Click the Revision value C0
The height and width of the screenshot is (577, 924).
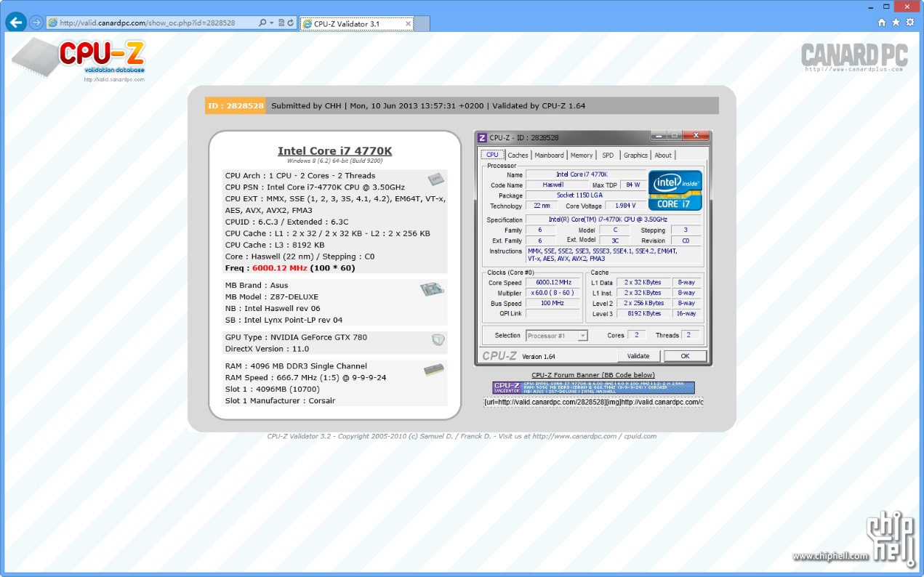tap(685, 241)
